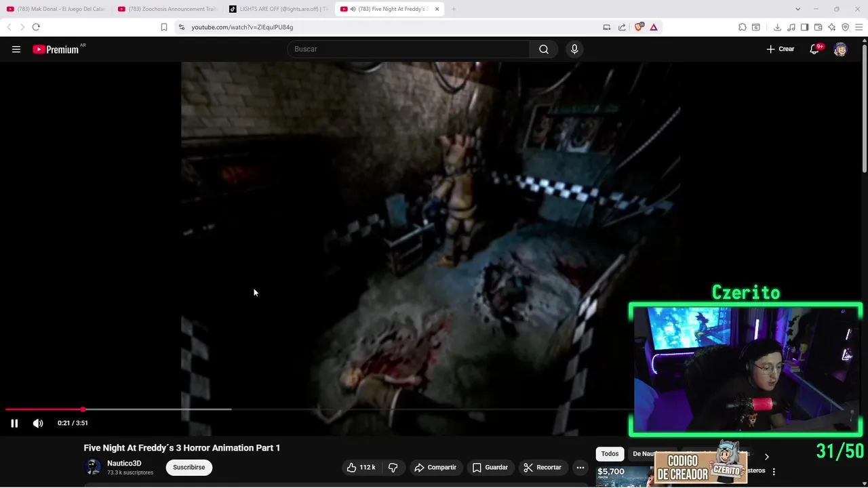Close the Five Night At Freddy's tab

coord(437,9)
